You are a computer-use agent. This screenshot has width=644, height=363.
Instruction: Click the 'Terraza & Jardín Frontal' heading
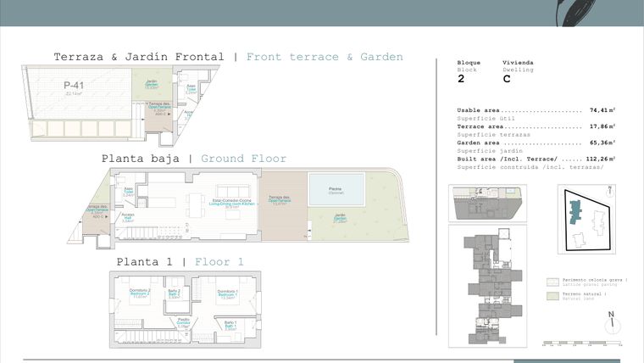[x=139, y=57]
